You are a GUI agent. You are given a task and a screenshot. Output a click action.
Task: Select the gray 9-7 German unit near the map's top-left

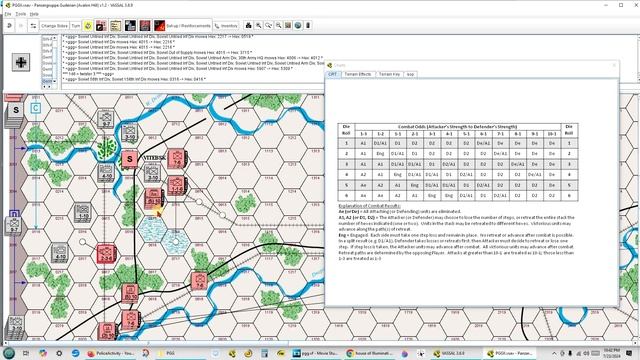pyautogui.click(x=105, y=119)
